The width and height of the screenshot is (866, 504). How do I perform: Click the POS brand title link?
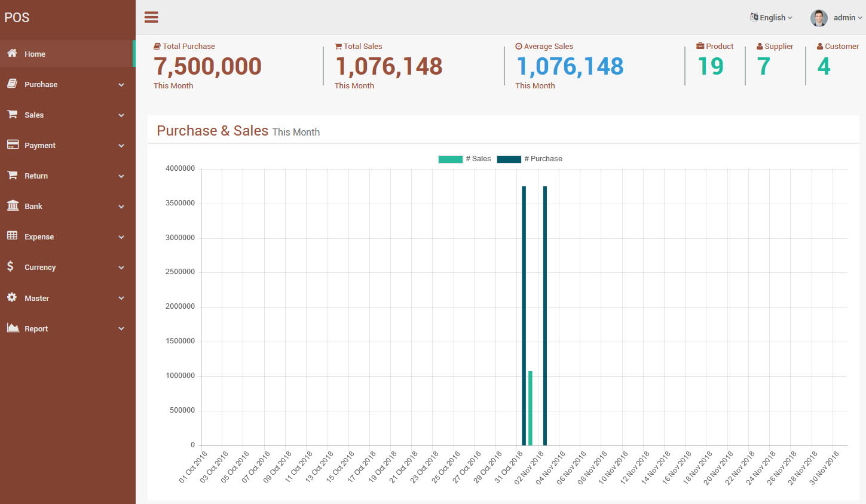[x=17, y=17]
